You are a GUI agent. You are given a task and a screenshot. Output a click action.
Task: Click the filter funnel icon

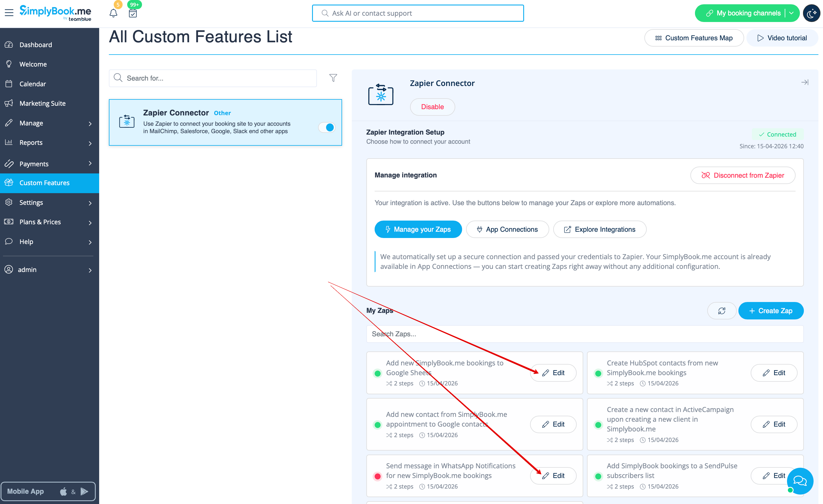tap(333, 78)
